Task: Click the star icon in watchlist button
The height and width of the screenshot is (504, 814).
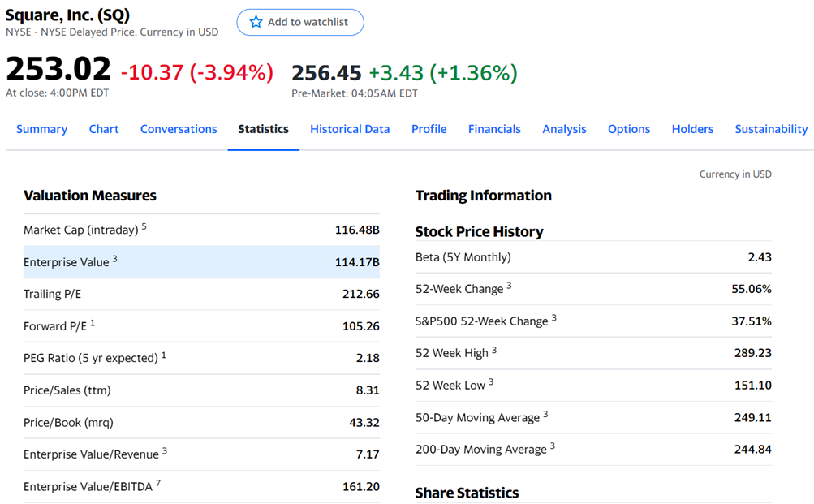Action: pos(256,22)
